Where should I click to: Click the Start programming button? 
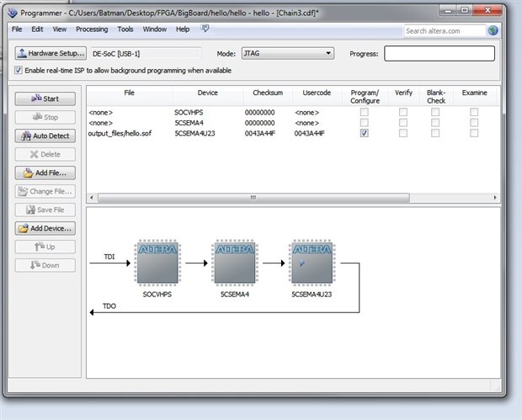pyautogui.click(x=45, y=98)
